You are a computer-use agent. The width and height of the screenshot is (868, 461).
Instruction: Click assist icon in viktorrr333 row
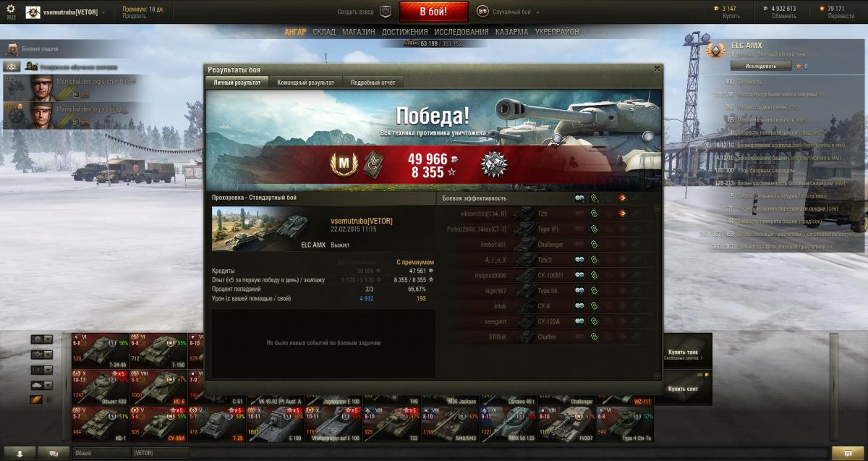(x=594, y=213)
